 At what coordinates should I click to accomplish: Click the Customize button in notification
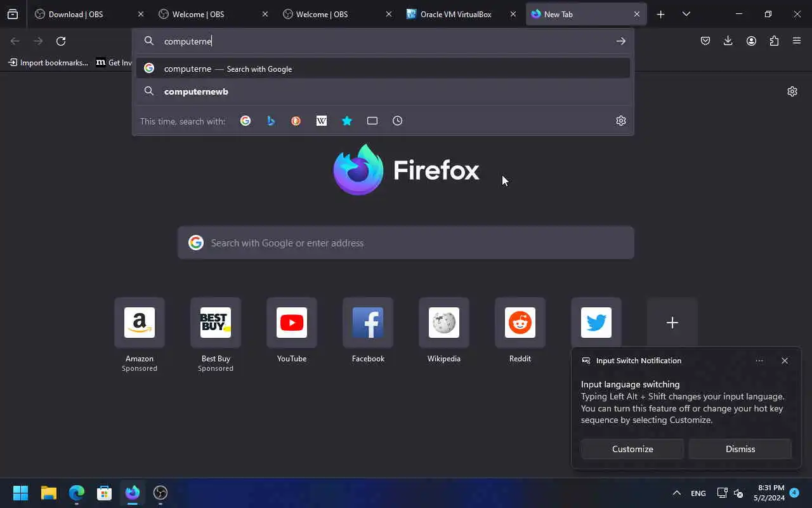[x=632, y=449]
